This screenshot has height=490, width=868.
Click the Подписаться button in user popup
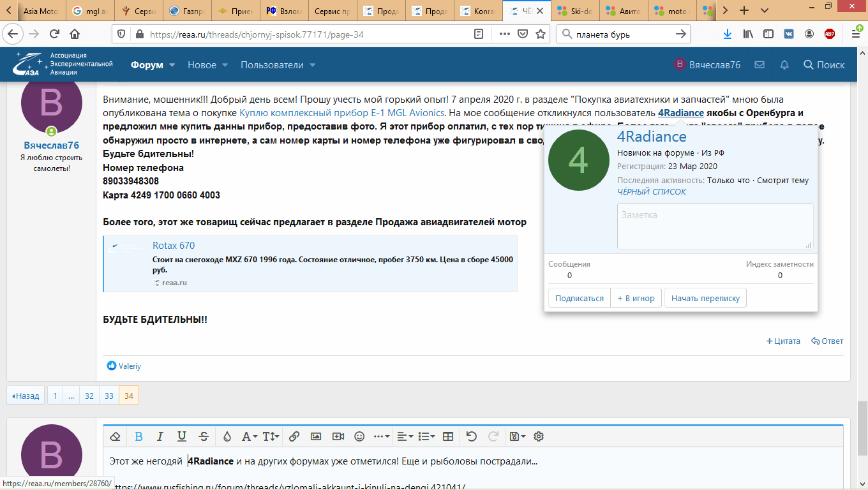point(579,298)
